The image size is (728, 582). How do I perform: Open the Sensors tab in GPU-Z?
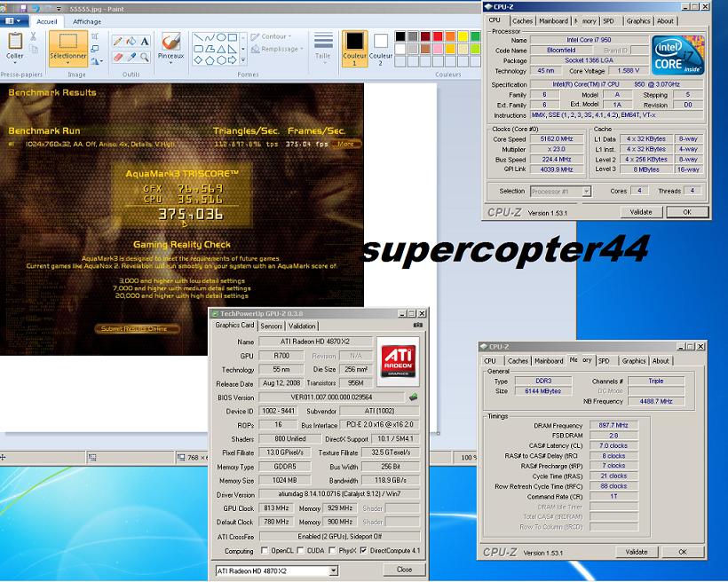[x=272, y=326]
